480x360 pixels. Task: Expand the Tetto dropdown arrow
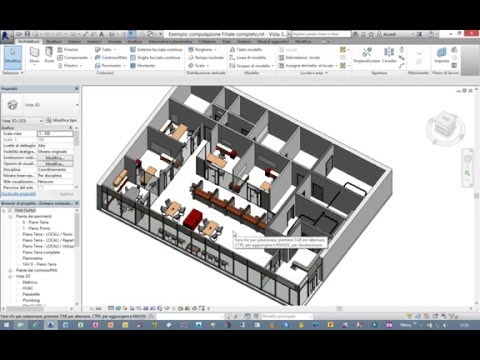click(115, 50)
